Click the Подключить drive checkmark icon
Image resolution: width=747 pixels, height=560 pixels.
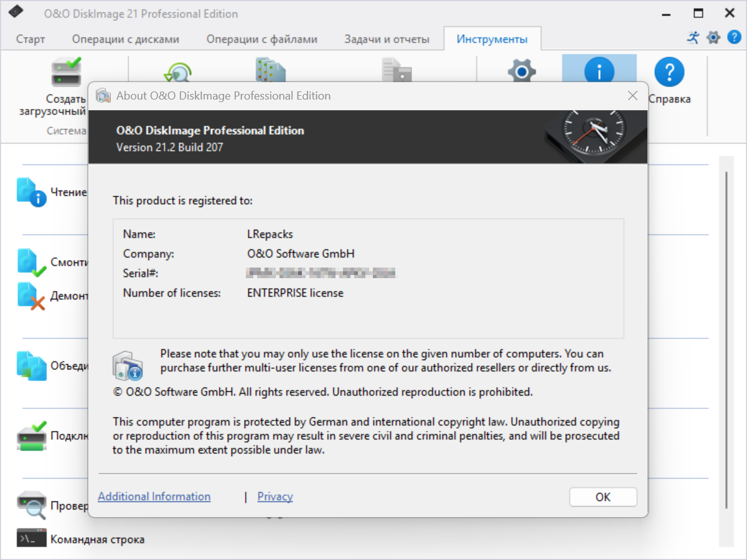click(x=32, y=436)
